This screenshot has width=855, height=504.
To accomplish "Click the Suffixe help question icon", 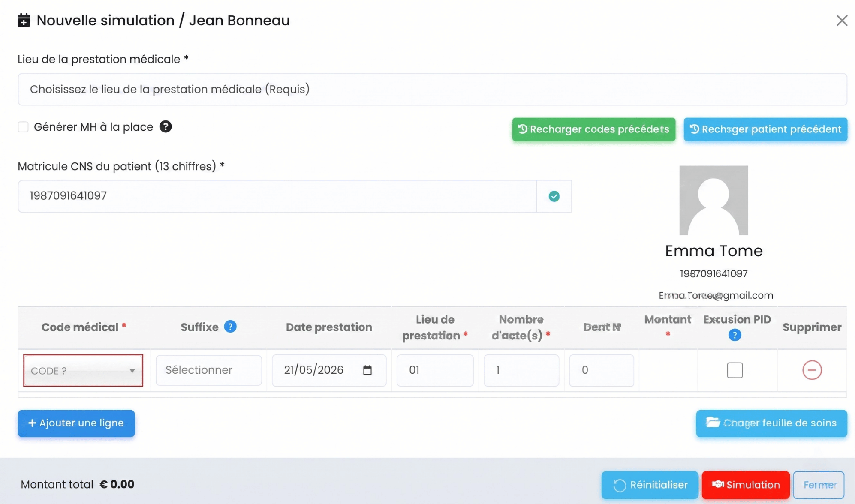I will 230,327.
